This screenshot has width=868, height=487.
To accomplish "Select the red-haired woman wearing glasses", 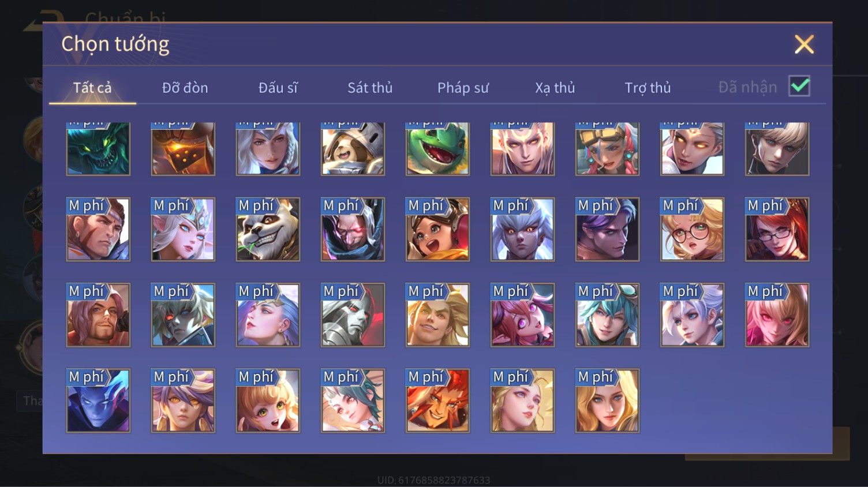I will (x=777, y=230).
